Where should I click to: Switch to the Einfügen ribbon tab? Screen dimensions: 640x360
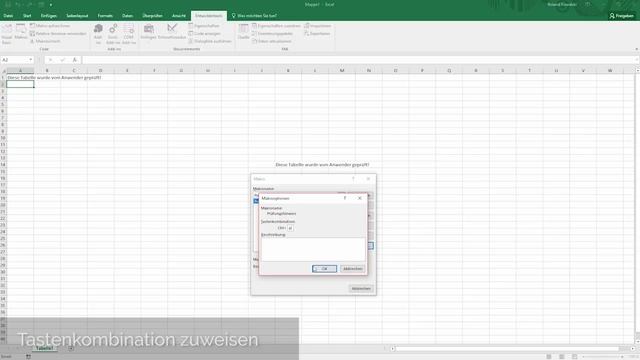point(49,16)
